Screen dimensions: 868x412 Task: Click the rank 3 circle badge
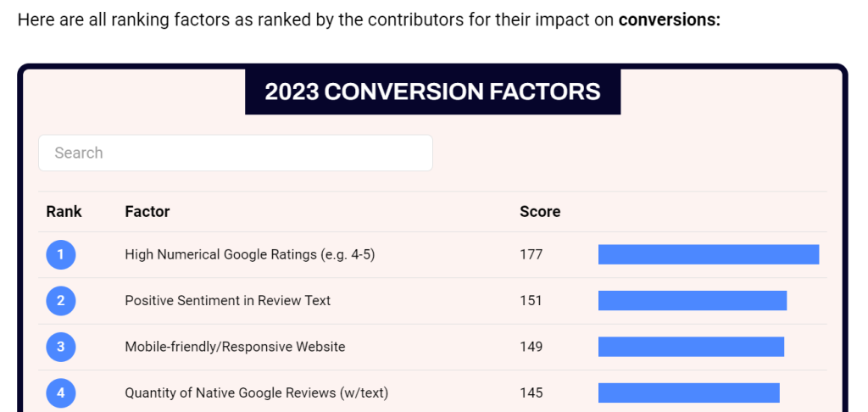61,346
